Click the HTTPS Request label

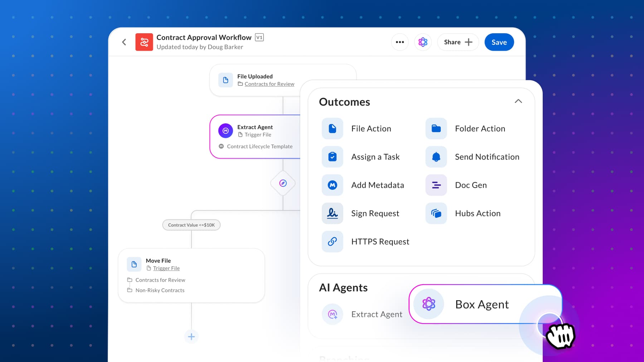tap(380, 242)
